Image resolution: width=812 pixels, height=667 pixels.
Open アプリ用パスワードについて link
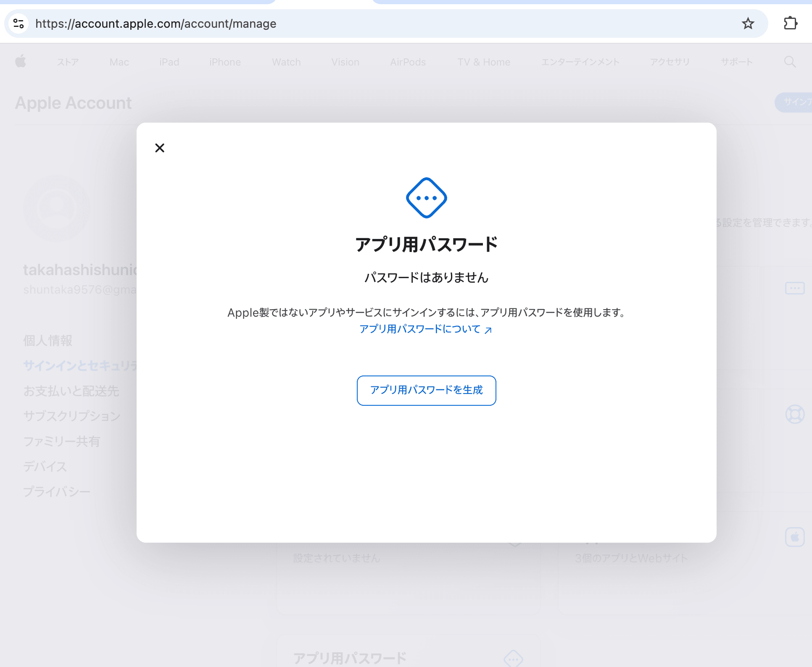coord(419,329)
